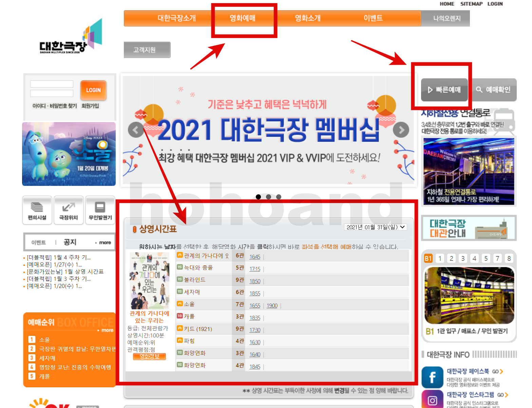Go to previous banner slide arrow
The height and width of the screenshot is (408, 532).
click(x=136, y=130)
